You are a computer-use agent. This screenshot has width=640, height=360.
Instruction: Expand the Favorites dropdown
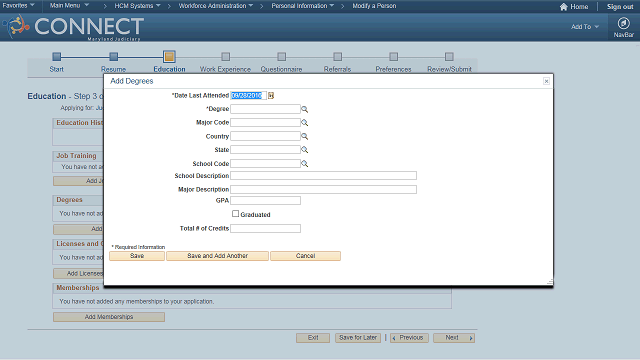coord(18,5)
